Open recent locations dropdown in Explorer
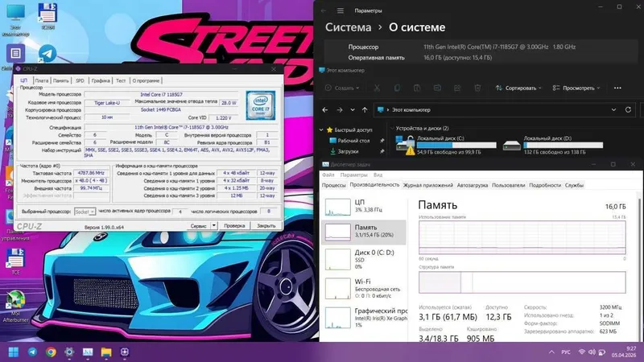 coord(353,110)
